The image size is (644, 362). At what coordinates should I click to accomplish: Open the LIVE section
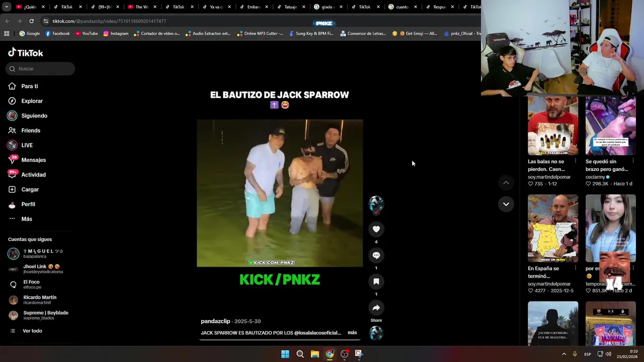click(x=27, y=145)
